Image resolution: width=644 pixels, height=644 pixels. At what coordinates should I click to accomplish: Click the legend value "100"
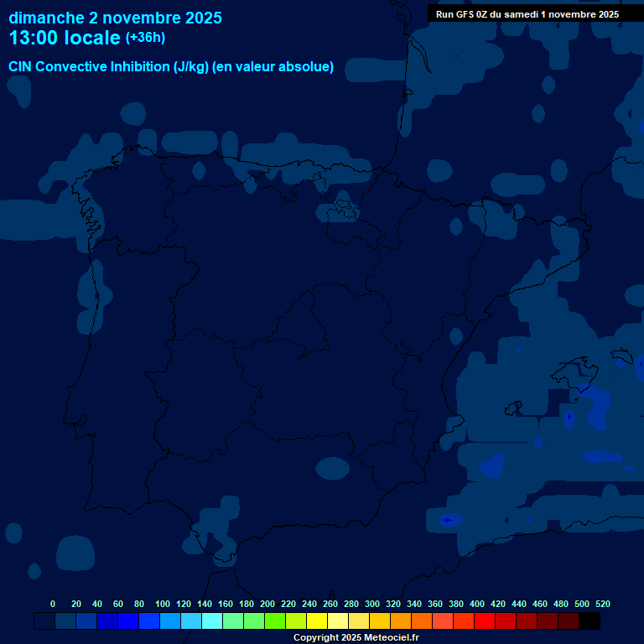[x=163, y=604]
